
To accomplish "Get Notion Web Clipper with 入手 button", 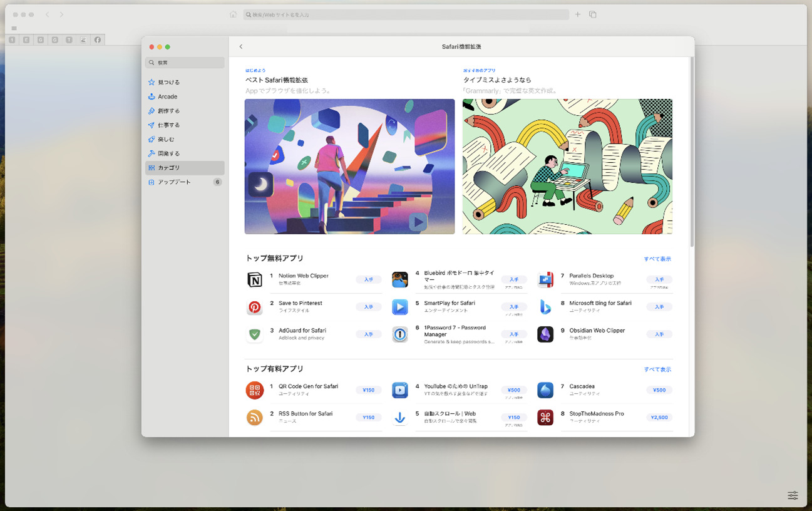I will (x=369, y=280).
